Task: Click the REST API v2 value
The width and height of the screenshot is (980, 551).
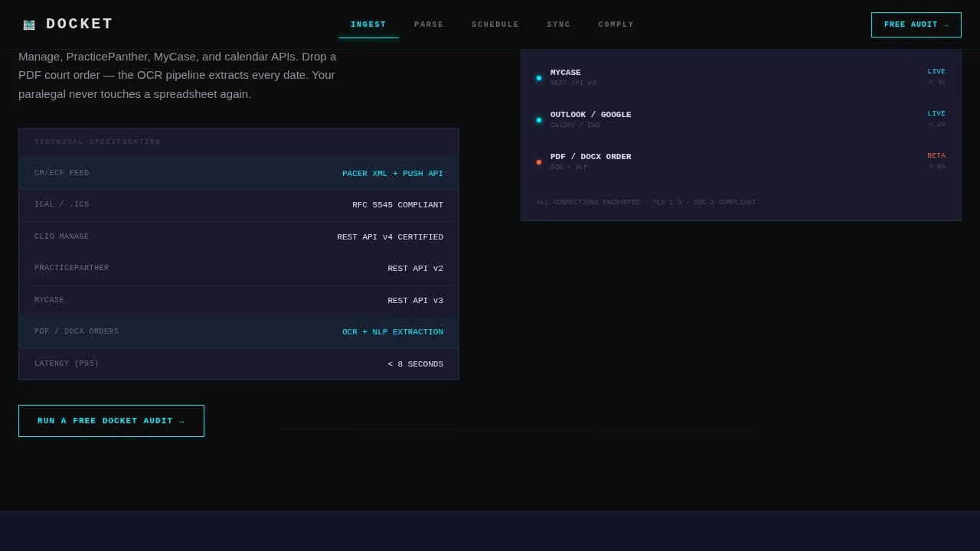Action: click(x=415, y=269)
